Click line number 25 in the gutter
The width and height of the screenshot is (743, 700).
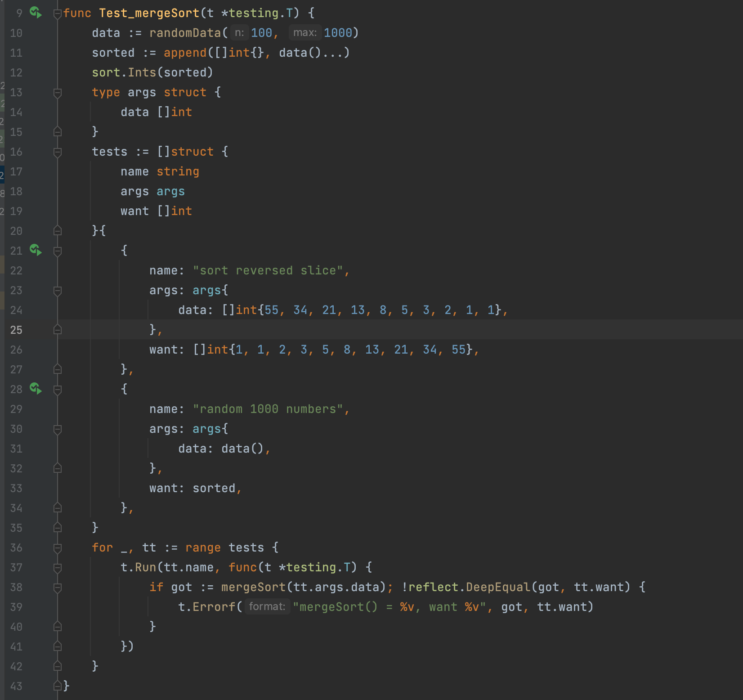point(16,330)
